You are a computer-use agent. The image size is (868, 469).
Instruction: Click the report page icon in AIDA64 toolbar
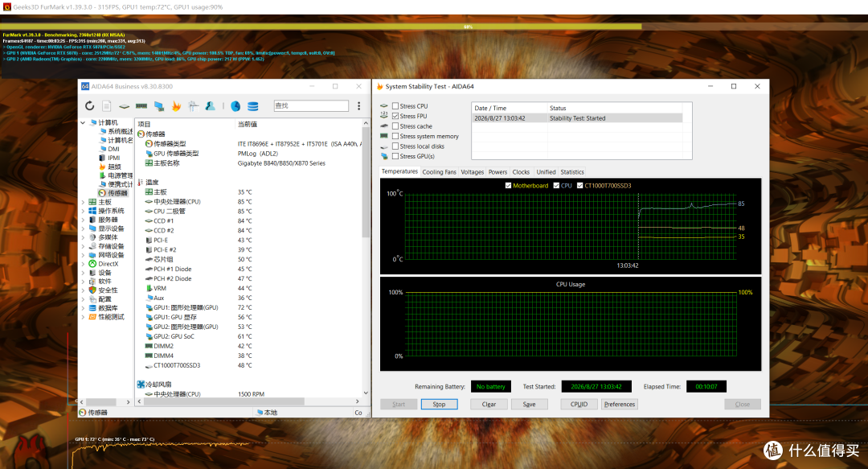pyautogui.click(x=107, y=106)
